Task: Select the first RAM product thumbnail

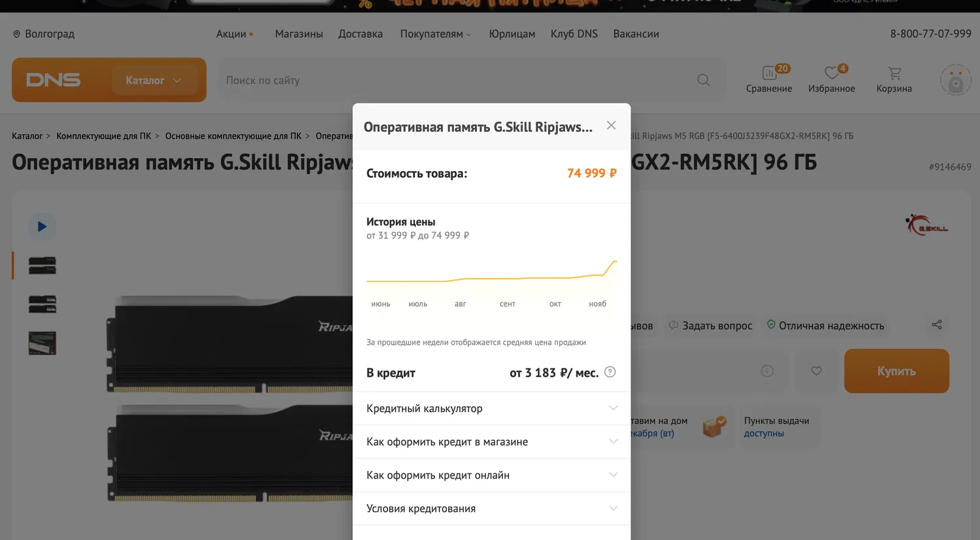Action: (x=42, y=265)
